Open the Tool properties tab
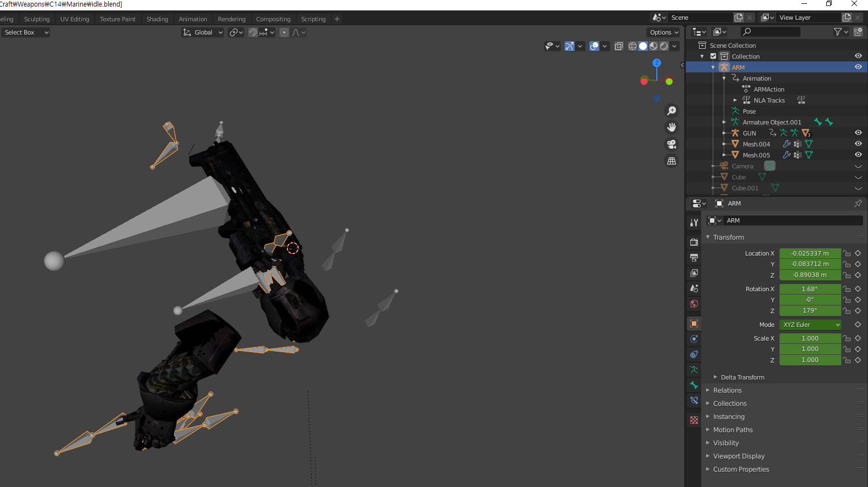The image size is (868, 487). coord(694,223)
